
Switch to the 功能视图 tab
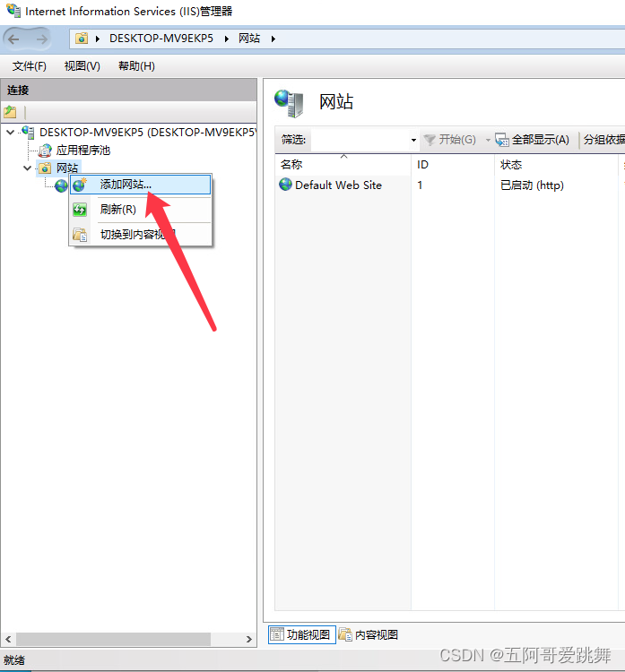pyautogui.click(x=302, y=634)
